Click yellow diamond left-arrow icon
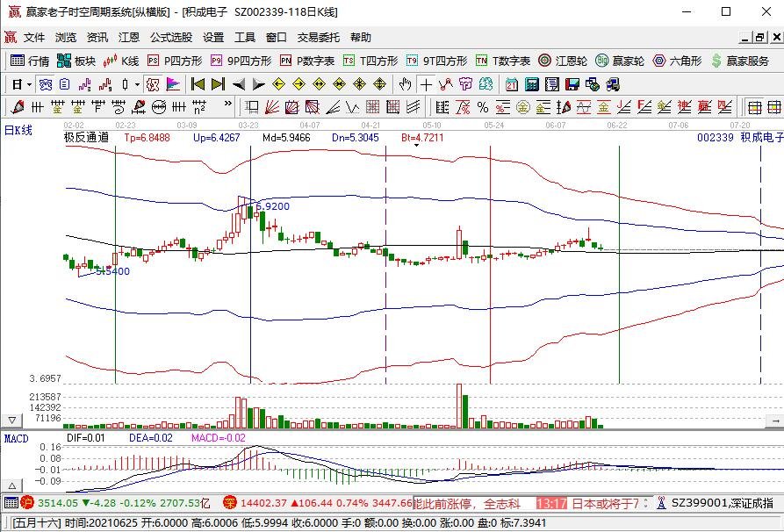The image size is (784, 532). [279, 84]
